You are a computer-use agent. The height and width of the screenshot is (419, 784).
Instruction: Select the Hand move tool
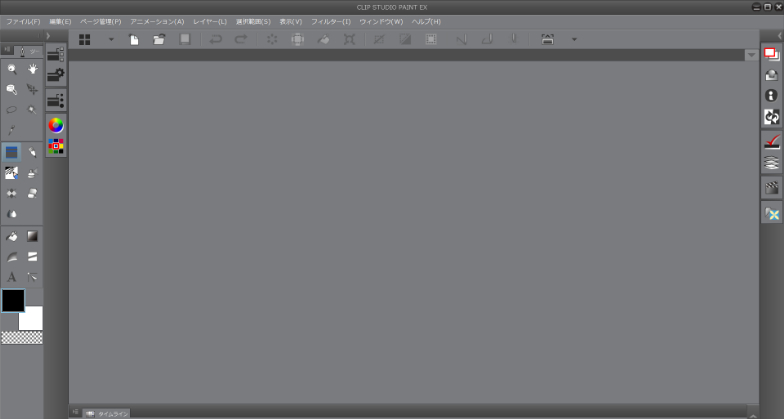pos(32,69)
